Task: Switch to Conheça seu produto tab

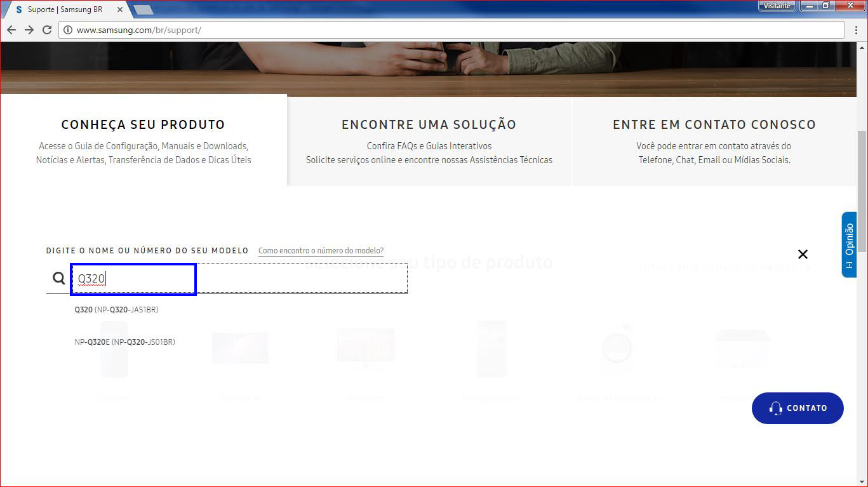Action: [144, 140]
